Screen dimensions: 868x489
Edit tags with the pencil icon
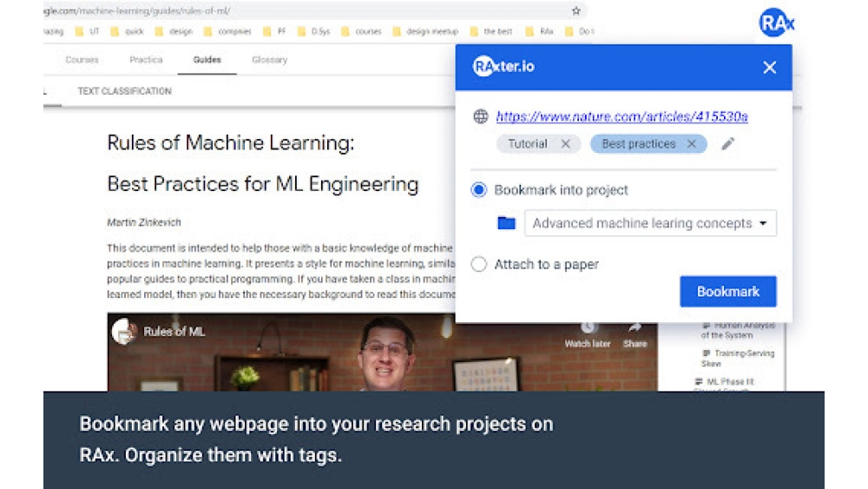coord(727,144)
